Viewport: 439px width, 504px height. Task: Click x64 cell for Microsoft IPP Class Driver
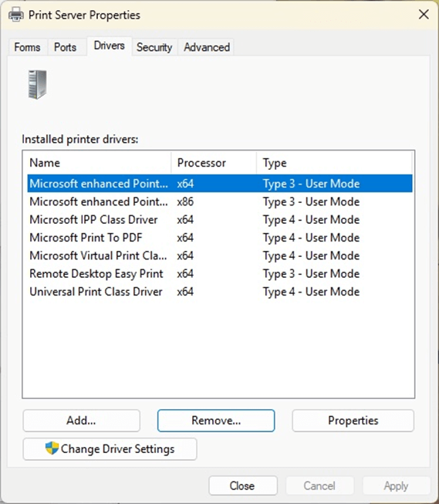point(185,219)
